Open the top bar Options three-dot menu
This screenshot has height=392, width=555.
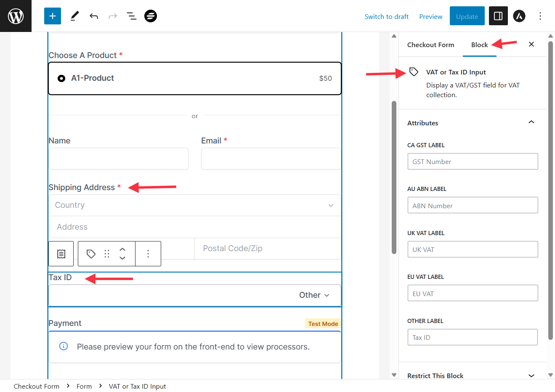click(x=540, y=16)
